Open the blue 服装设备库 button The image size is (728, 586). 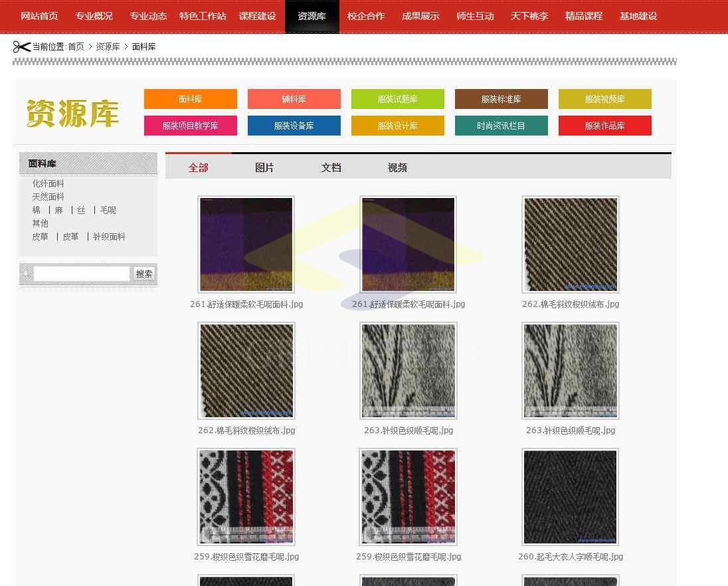pos(294,126)
